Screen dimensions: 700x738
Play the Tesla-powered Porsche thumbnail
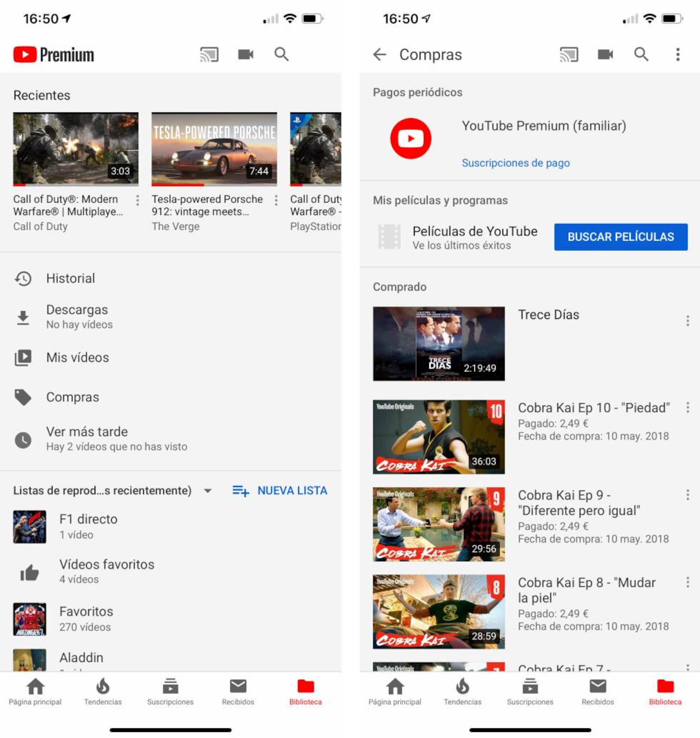(x=214, y=149)
